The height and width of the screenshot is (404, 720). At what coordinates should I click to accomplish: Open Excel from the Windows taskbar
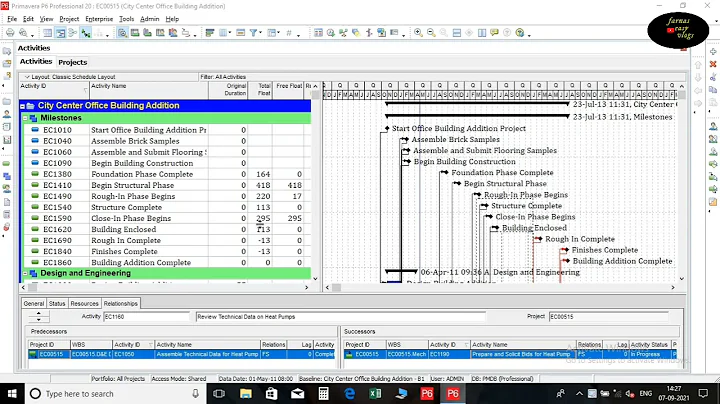375,393
